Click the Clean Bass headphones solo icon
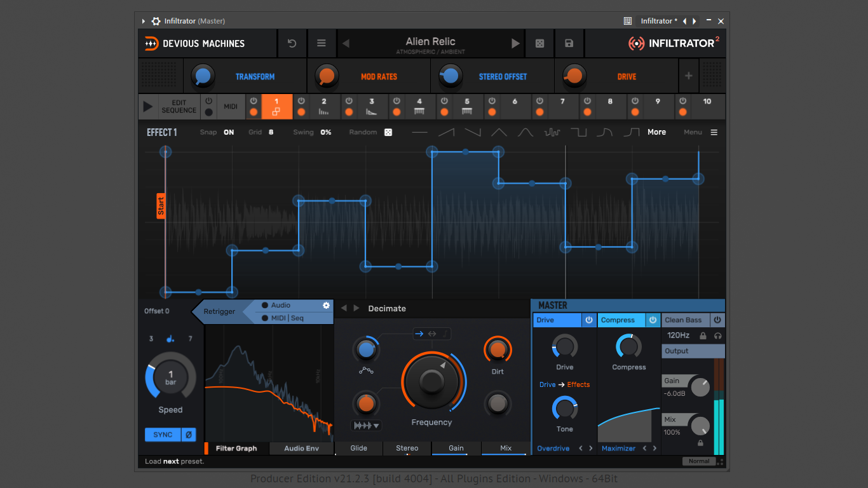Image resolution: width=868 pixels, height=488 pixels. [718, 335]
